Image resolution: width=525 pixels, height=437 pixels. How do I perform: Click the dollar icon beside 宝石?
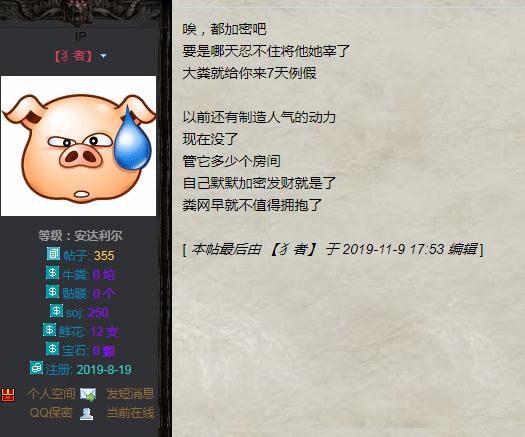pyautogui.click(x=53, y=349)
